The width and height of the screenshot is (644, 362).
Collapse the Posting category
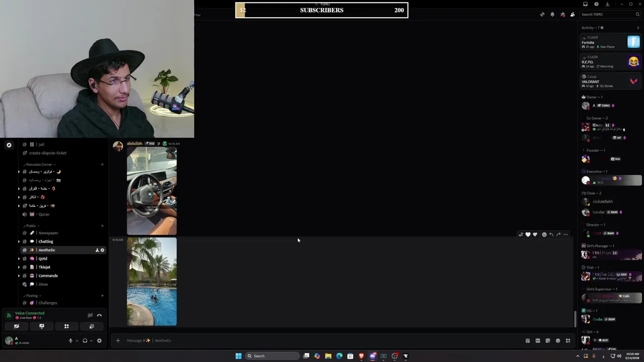point(33,296)
